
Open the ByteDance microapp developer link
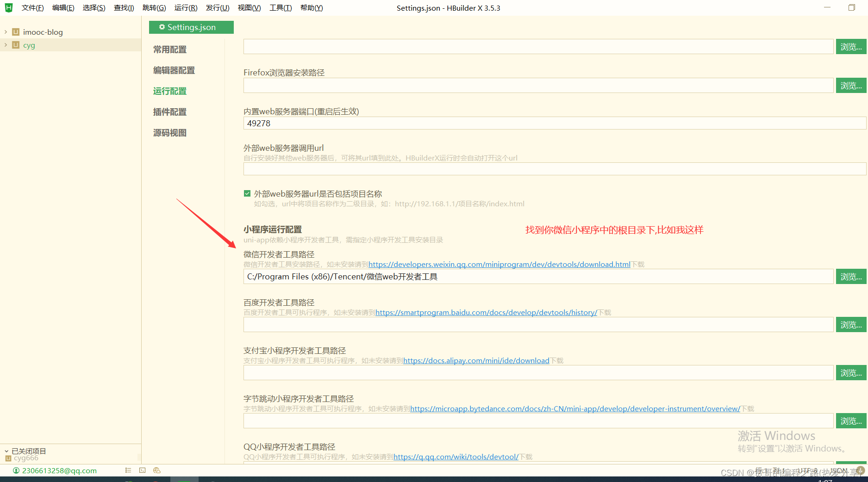coord(575,409)
